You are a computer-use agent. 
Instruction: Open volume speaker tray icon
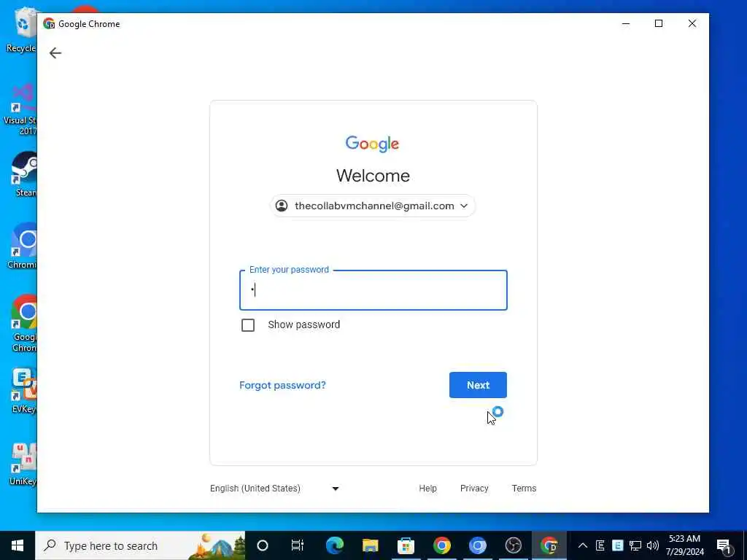(653, 545)
